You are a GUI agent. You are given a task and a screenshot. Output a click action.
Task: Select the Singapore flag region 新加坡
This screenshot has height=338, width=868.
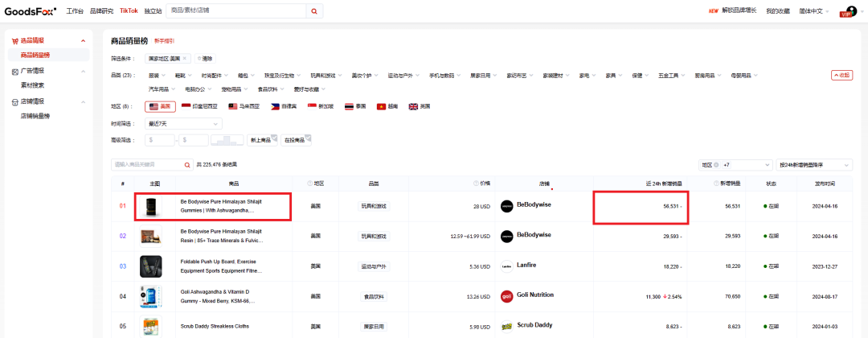(x=322, y=106)
